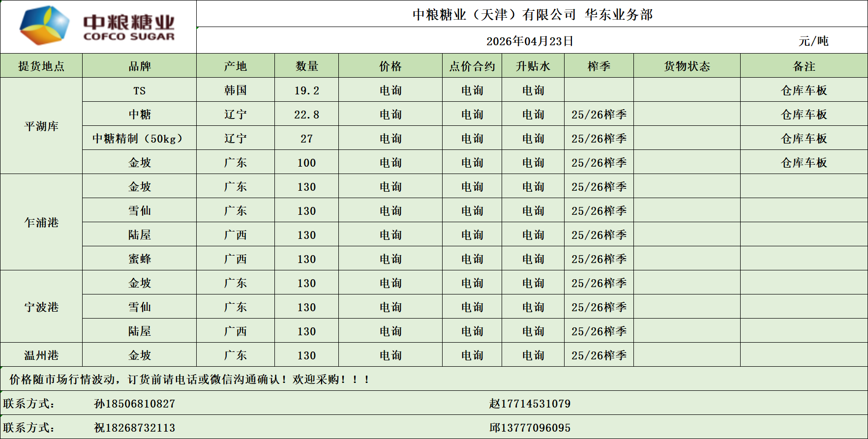Click 雪仙 brand in the 乍浦港 group
The image size is (868, 439).
pyautogui.click(x=140, y=211)
